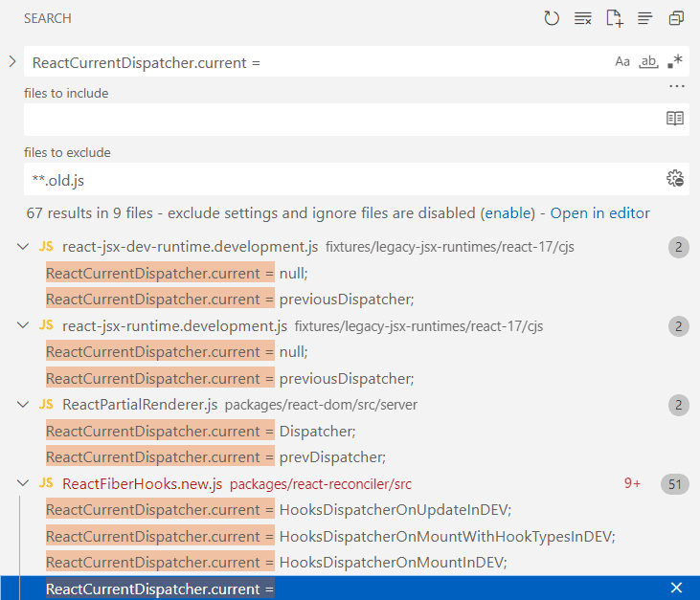Viewport: 700px width, 600px height.
Task: Collapse react-jsx-dev-runtime.development.js results
Action: [24, 247]
